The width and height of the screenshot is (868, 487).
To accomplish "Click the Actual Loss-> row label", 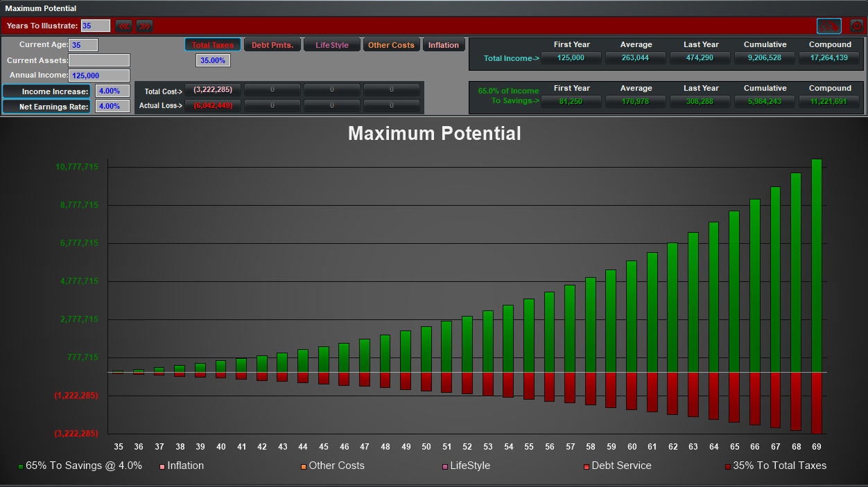I will [161, 106].
